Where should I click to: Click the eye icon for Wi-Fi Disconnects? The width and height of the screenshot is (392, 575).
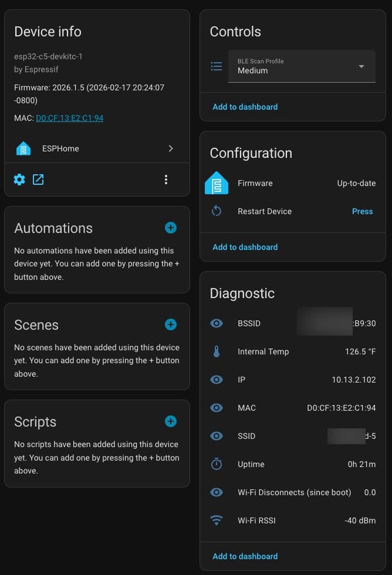point(217,492)
